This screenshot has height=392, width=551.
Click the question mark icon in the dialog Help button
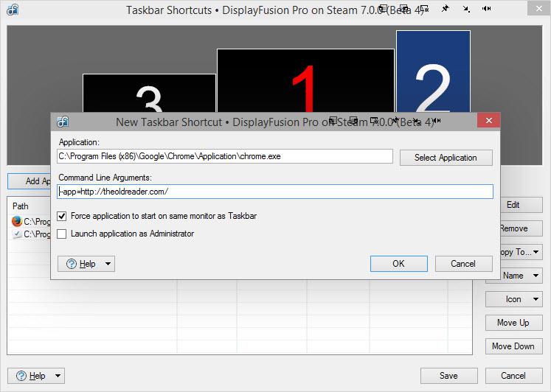(72, 264)
